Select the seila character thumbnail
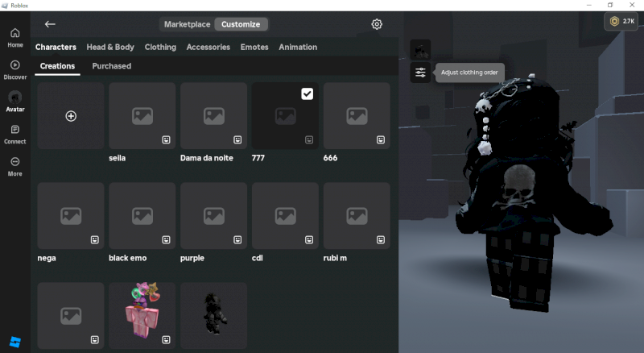This screenshot has width=644, height=353. coord(142,115)
